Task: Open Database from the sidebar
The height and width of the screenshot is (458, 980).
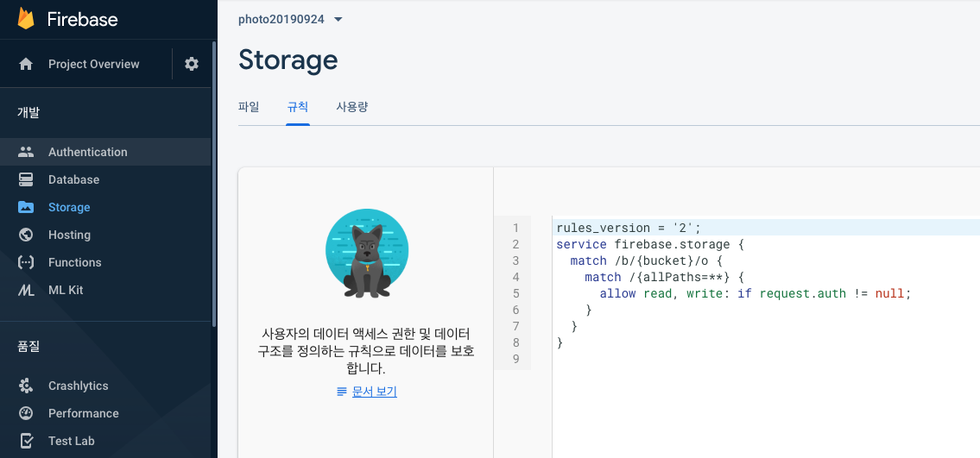Action: pyautogui.click(x=105, y=179)
